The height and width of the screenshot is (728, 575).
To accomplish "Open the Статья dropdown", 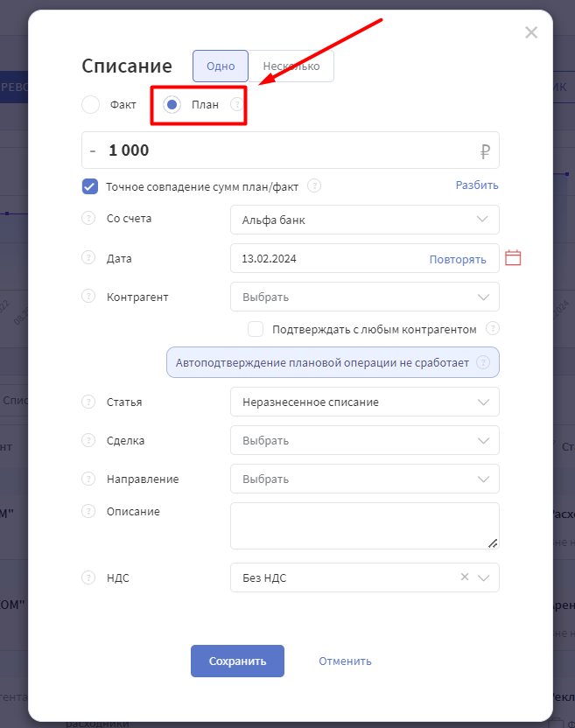I will (365, 402).
